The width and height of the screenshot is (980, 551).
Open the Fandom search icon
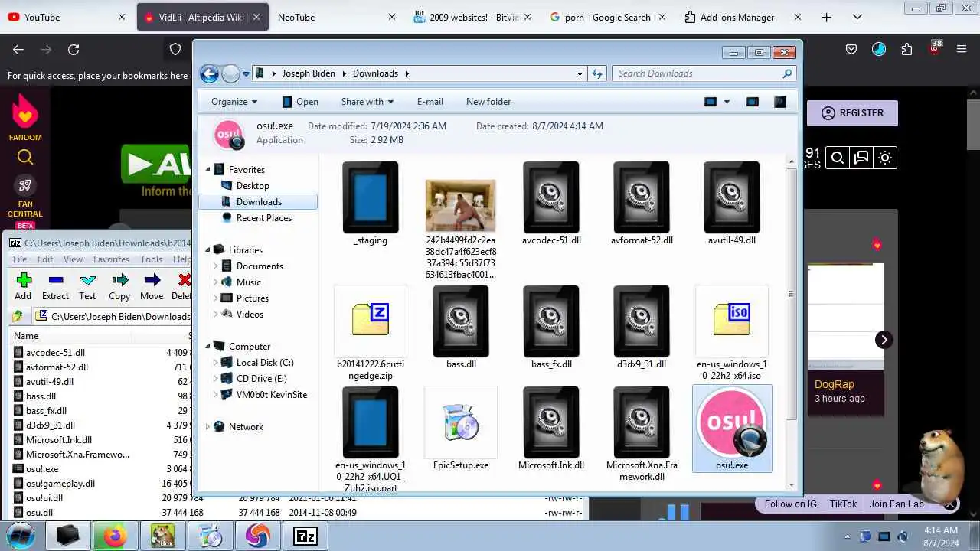(25, 158)
